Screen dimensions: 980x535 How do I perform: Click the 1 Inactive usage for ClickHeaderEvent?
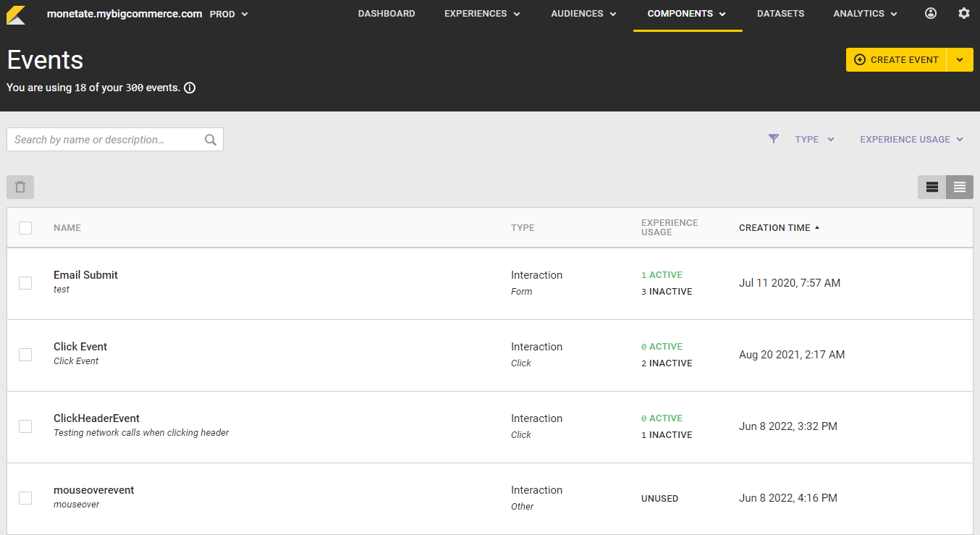[667, 435]
